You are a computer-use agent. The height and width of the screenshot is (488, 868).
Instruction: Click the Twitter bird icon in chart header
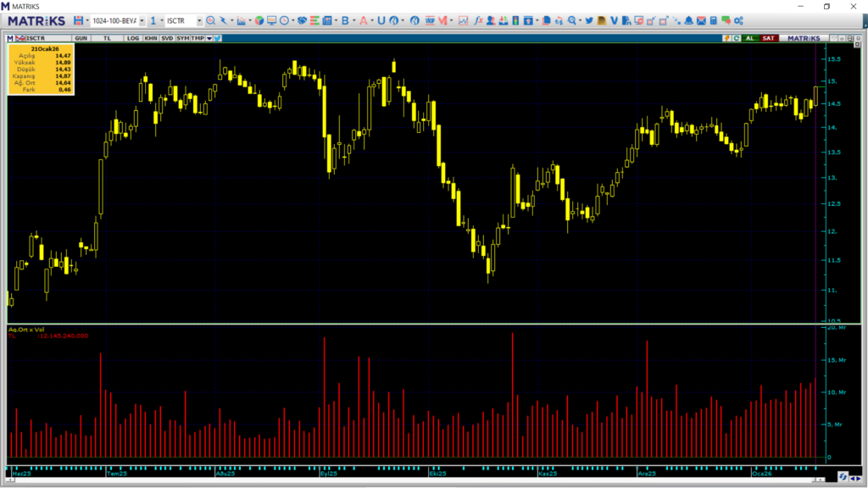218,38
